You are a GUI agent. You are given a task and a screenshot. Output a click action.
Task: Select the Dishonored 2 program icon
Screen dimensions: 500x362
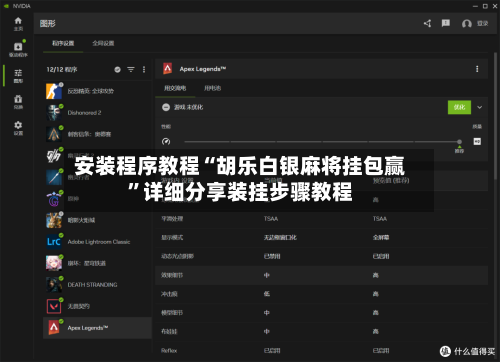pyautogui.click(x=54, y=113)
